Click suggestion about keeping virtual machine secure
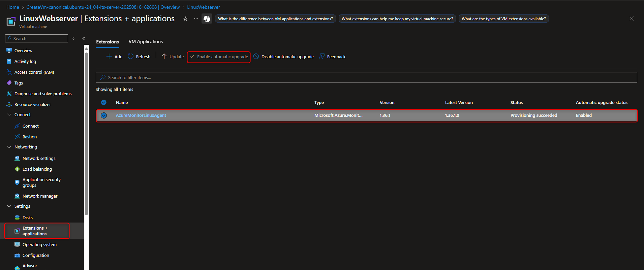 [x=397, y=19]
